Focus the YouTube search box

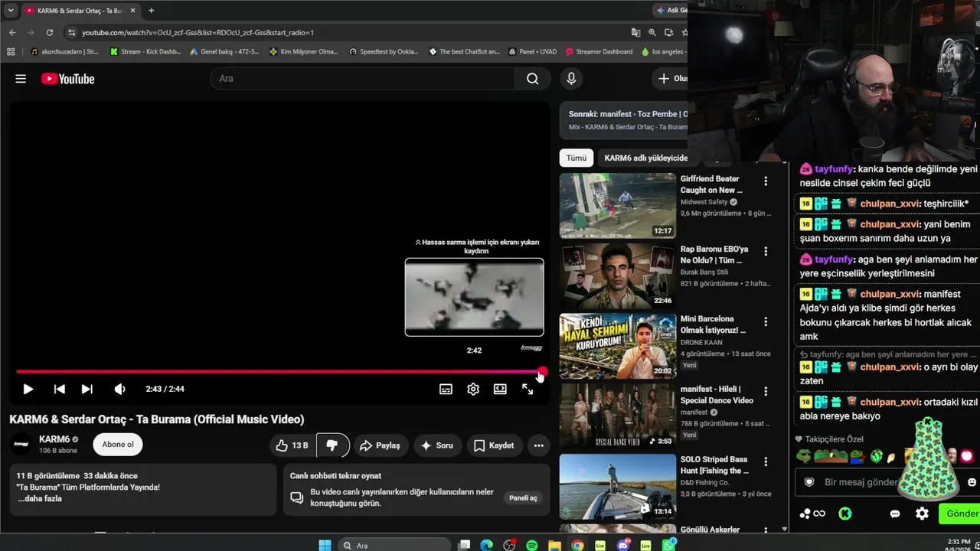(x=363, y=79)
